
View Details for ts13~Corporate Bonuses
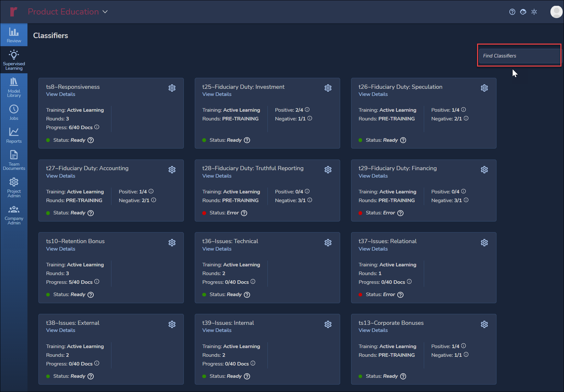tap(373, 330)
